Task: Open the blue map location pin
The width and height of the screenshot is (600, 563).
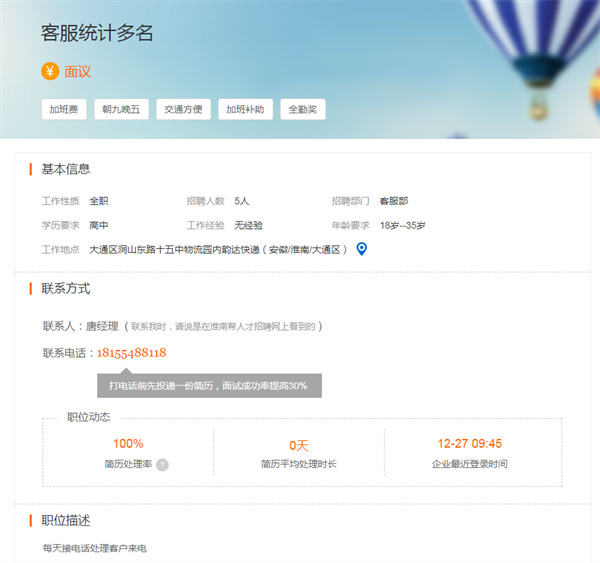Action: 362,249
